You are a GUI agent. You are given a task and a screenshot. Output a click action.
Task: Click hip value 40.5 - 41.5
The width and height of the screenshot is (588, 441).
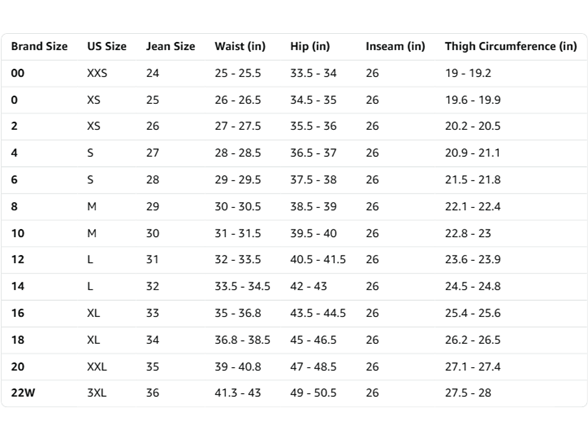point(318,259)
